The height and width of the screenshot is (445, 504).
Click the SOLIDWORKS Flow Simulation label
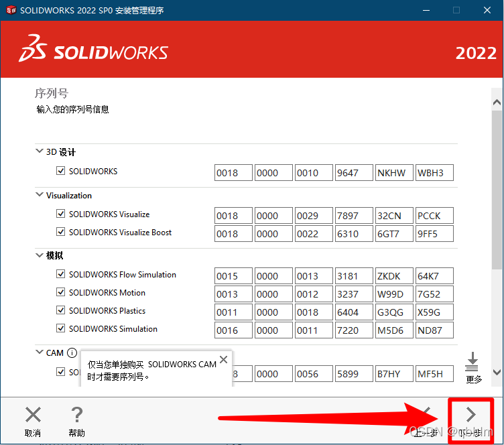pos(123,275)
